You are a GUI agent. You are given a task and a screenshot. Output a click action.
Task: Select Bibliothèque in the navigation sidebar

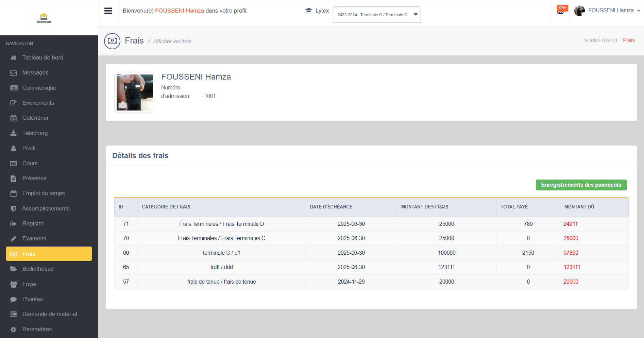click(x=38, y=269)
